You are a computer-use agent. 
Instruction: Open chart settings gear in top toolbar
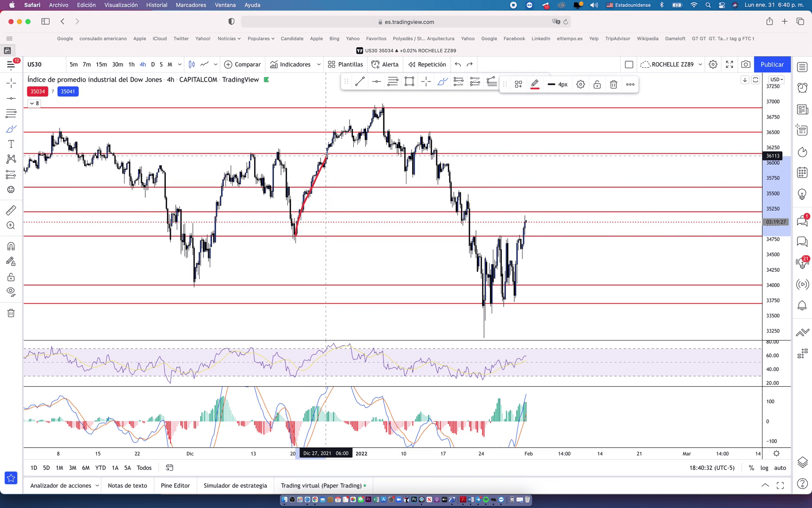[713, 64]
